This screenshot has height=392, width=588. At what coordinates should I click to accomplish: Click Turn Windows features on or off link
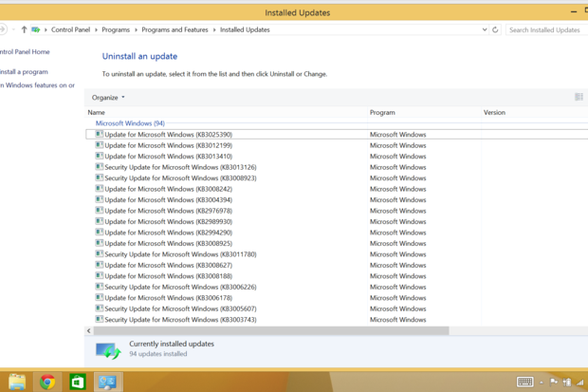[38, 85]
